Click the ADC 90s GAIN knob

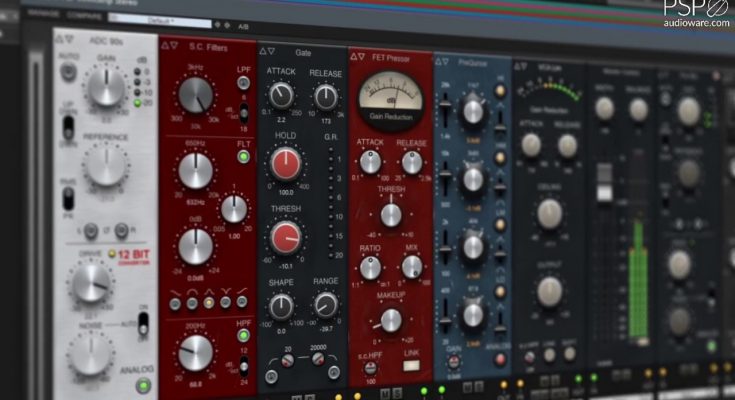point(105,88)
